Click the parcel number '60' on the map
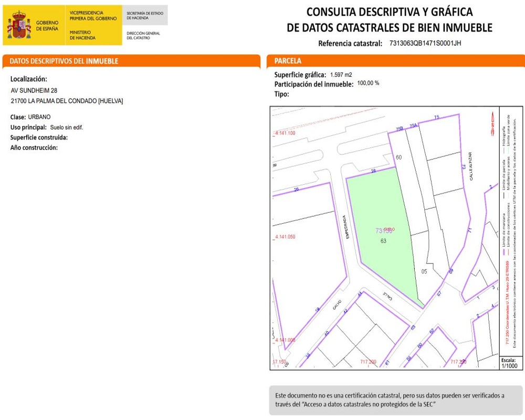This screenshot has width=525, height=420. (x=399, y=157)
